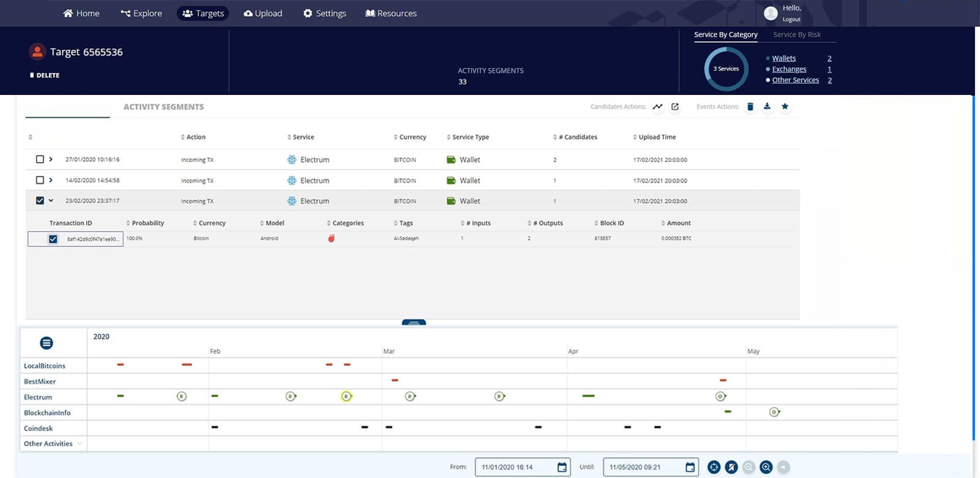The height and width of the screenshot is (478, 980).
Task: Click the red category icon for the transaction
Action: pyautogui.click(x=331, y=238)
